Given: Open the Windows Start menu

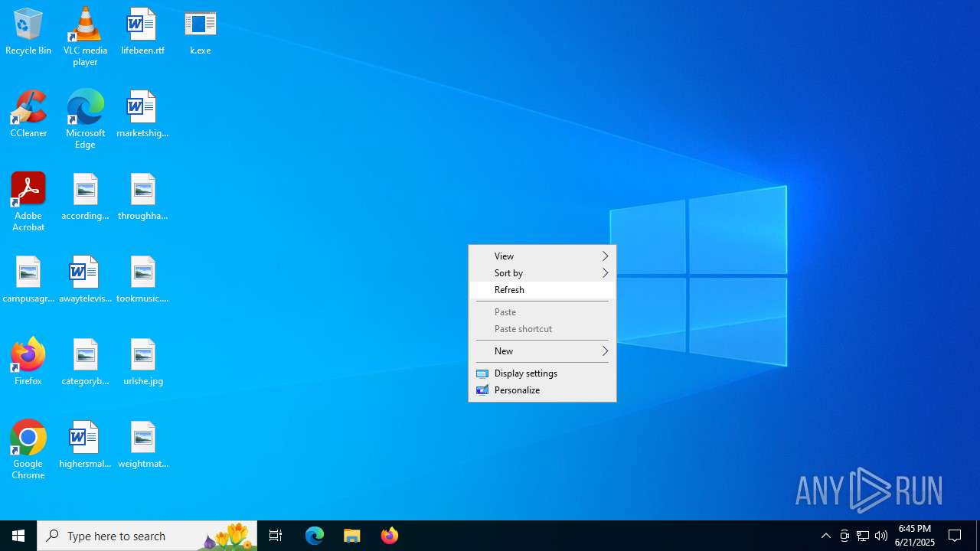Looking at the screenshot, I should pyautogui.click(x=18, y=536).
